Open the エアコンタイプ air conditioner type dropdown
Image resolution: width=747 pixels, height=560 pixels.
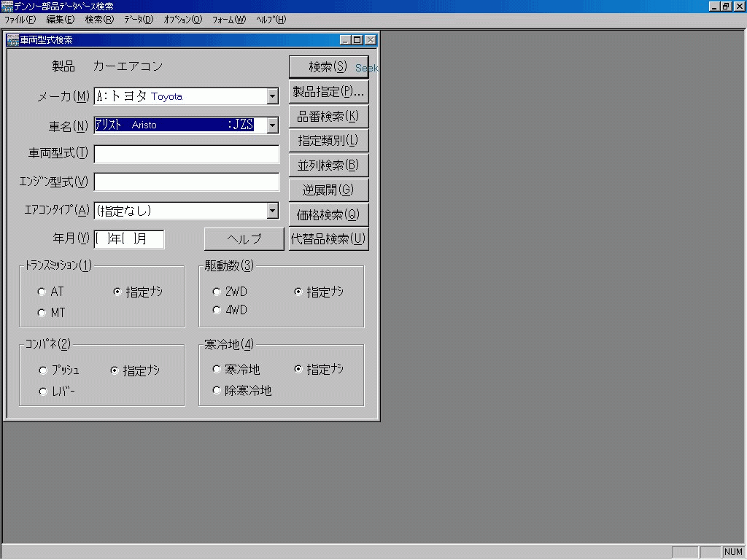point(272,210)
